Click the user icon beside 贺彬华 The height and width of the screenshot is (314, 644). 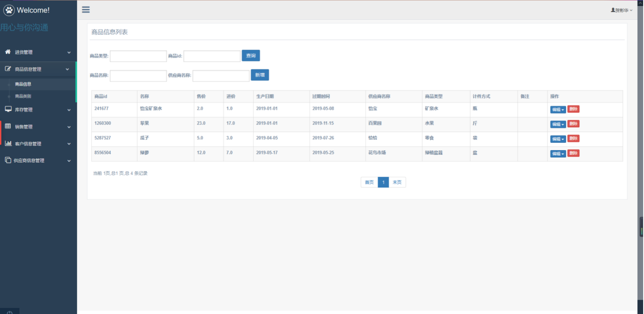[x=613, y=9]
